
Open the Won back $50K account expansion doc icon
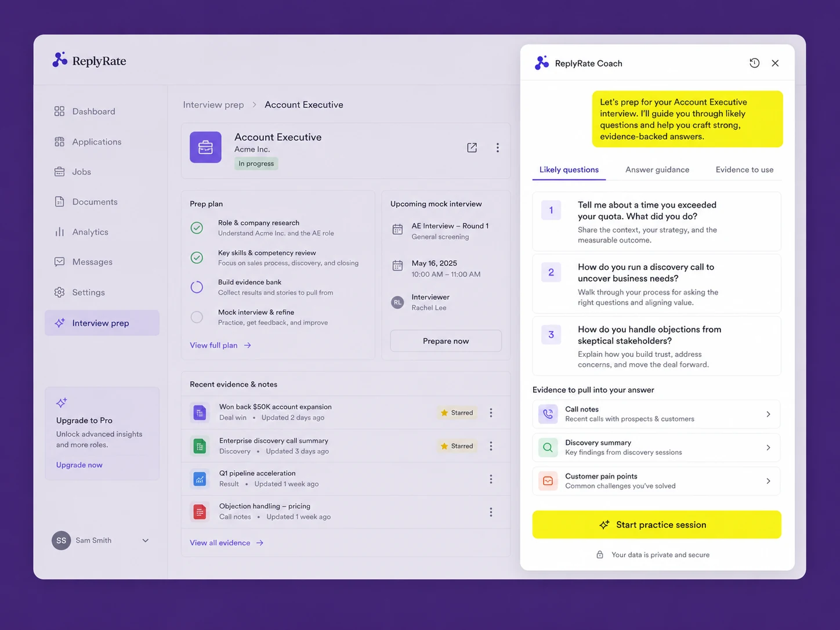(x=200, y=413)
